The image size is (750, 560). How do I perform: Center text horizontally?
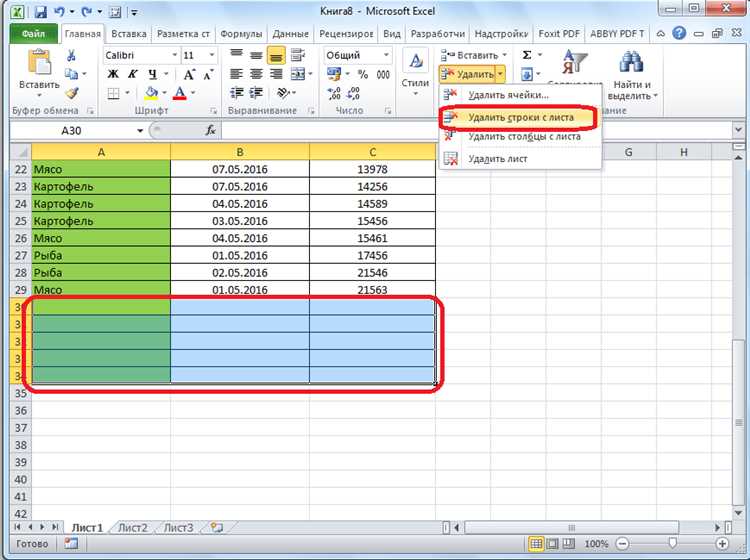click(256, 74)
